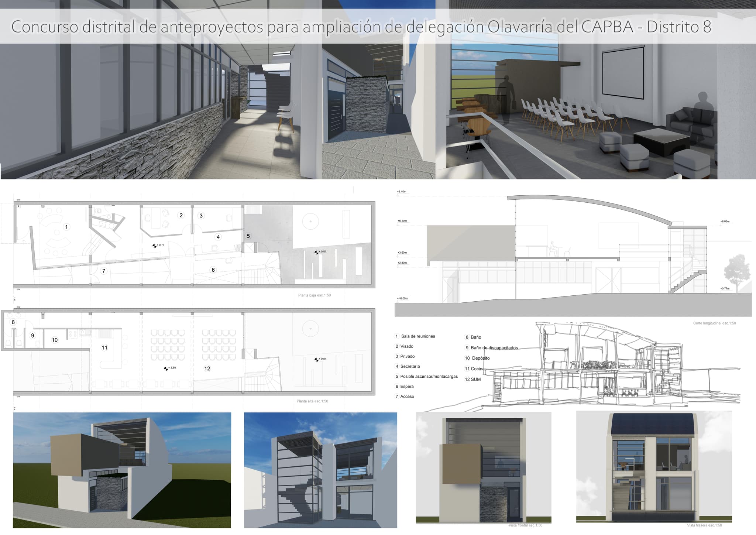Click the 'Vista frontal esc.1:50' caption
The width and height of the screenshot is (756, 535).
tap(525, 525)
